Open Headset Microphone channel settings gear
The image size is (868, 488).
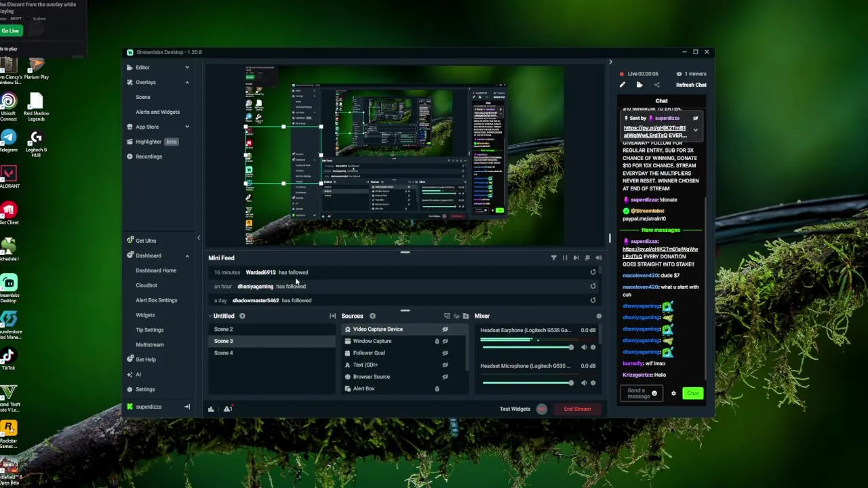click(x=593, y=383)
